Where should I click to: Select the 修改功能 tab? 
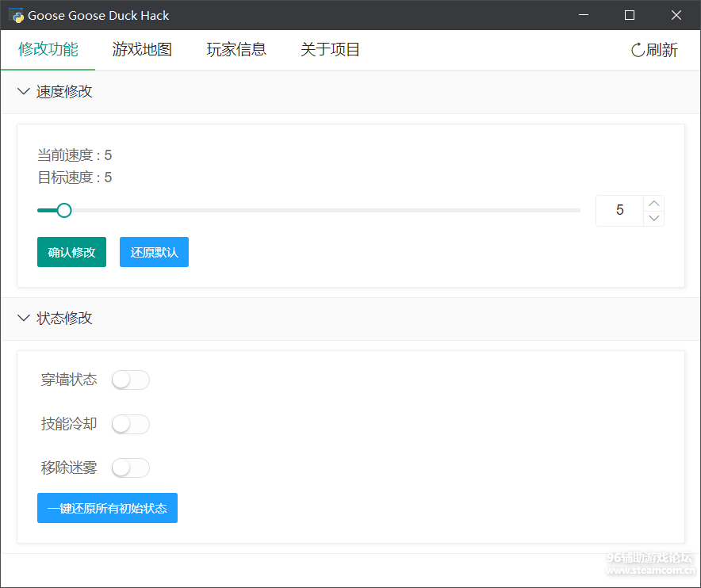[48, 50]
